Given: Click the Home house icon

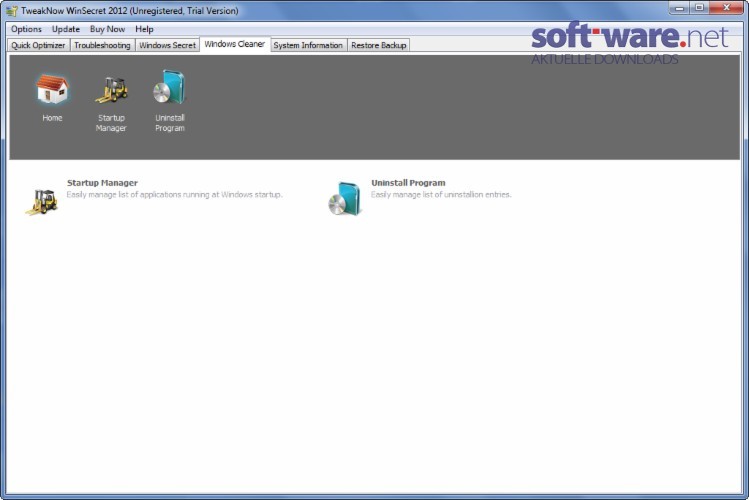Looking at the screenshot, I should (52, 89).
